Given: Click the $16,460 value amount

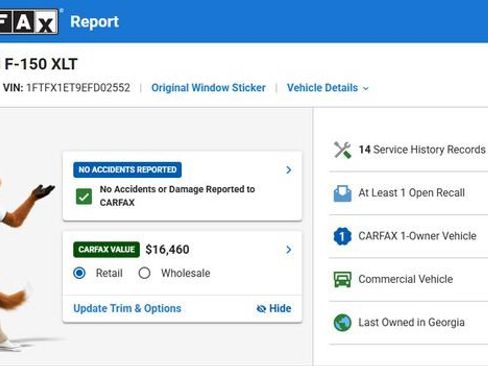Looking at the screenshot, I should point(167,249).
